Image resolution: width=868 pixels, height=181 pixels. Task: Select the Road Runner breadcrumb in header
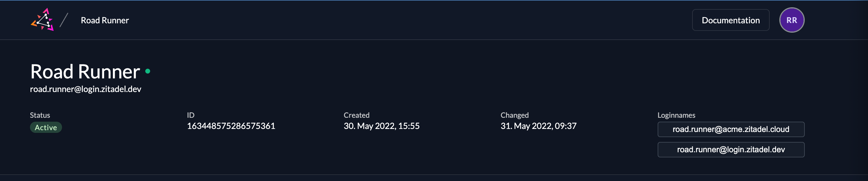pyautogui.click(x=105, y=21)
